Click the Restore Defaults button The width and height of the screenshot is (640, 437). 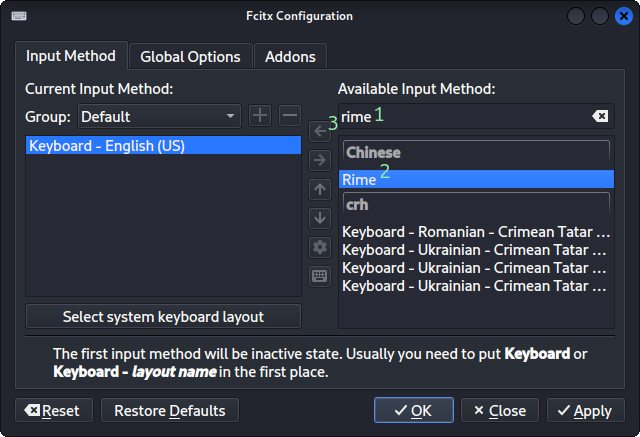[x=170, y=411]
